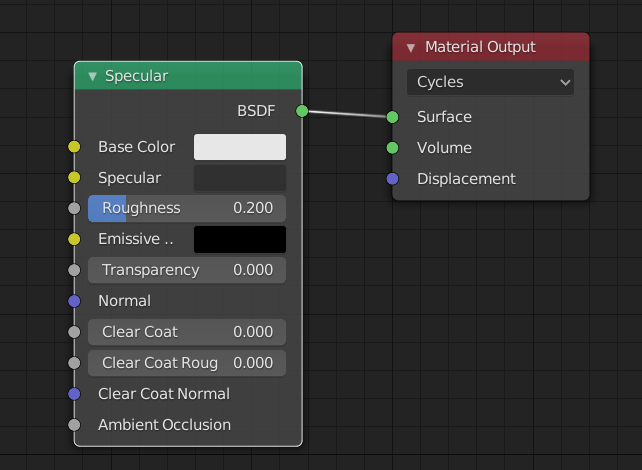The height and width of the screenshot is (470, 642).
Task: Click the Displacement input socket
Action: click(x=392, y=179)
